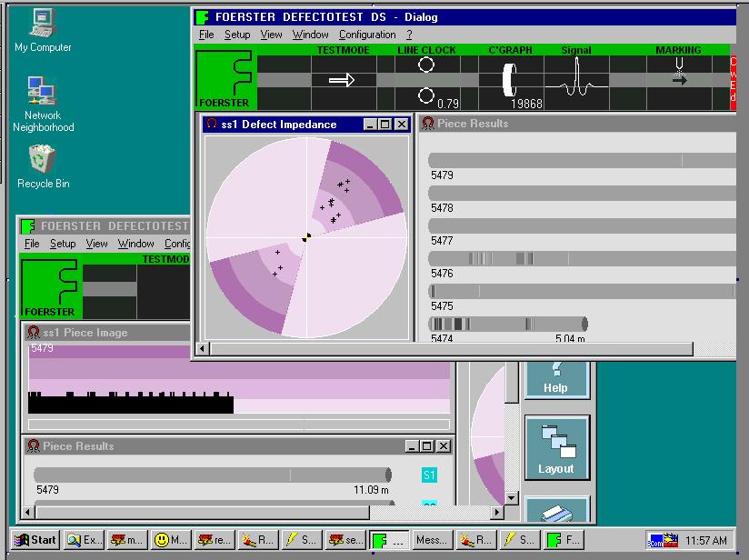Click the lower LINE CLOCK circle showing 0.79

tap(425, 95)
